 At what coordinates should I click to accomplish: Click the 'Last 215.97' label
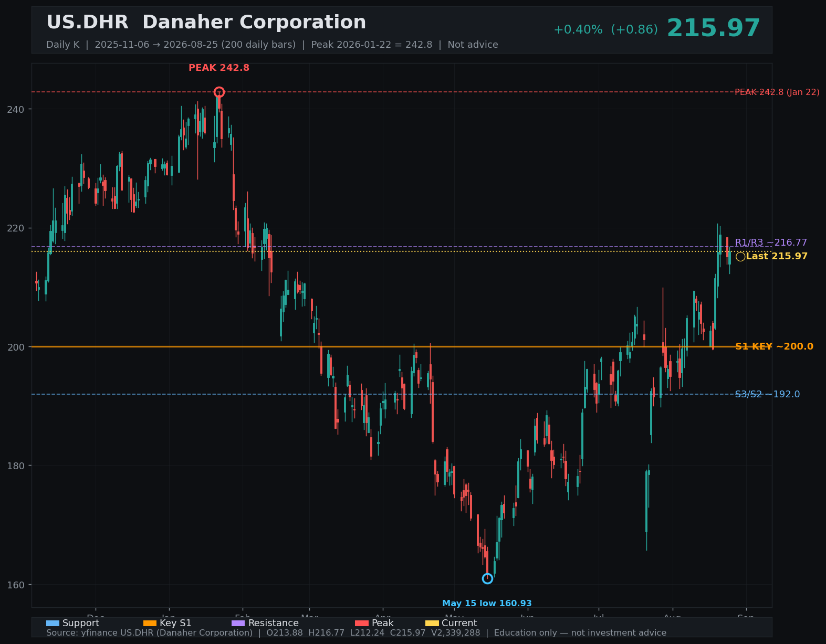[777, 257]
